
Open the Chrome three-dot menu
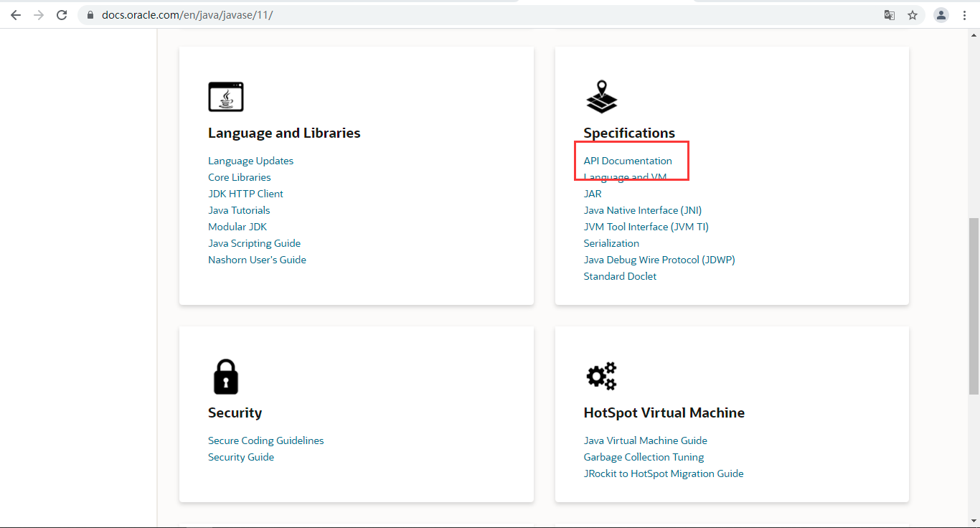click(964, 15)
